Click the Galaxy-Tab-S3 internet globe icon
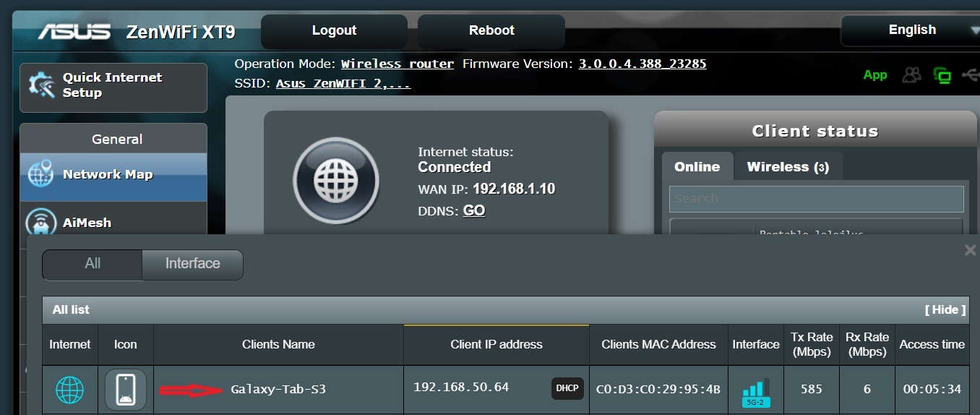980x415 pixels. click(x=69, y=390)
